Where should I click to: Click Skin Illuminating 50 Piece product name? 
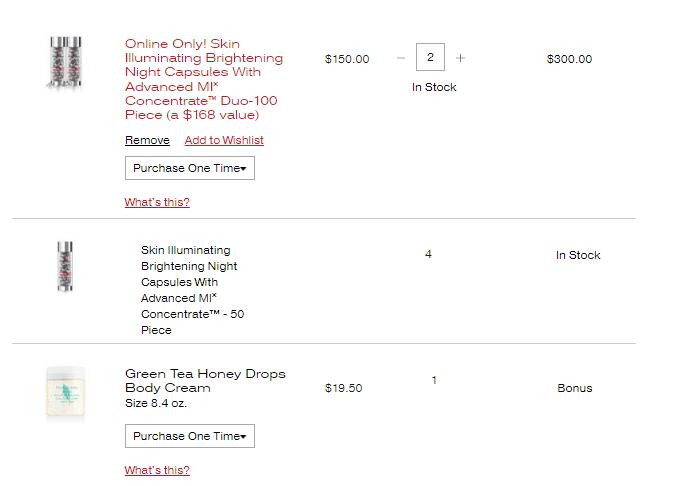click(x=192, y=290)
